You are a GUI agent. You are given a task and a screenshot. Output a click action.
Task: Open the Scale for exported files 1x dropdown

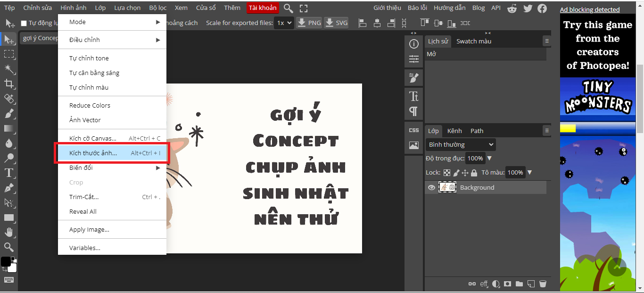[x=283, y=22]
